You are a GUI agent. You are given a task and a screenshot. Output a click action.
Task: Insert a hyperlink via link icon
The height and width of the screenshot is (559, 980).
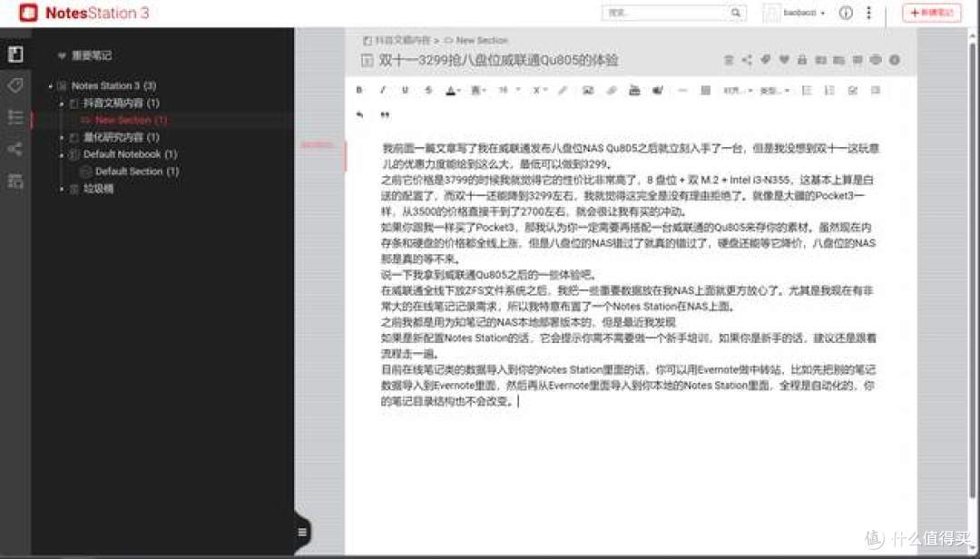point(612,90)
